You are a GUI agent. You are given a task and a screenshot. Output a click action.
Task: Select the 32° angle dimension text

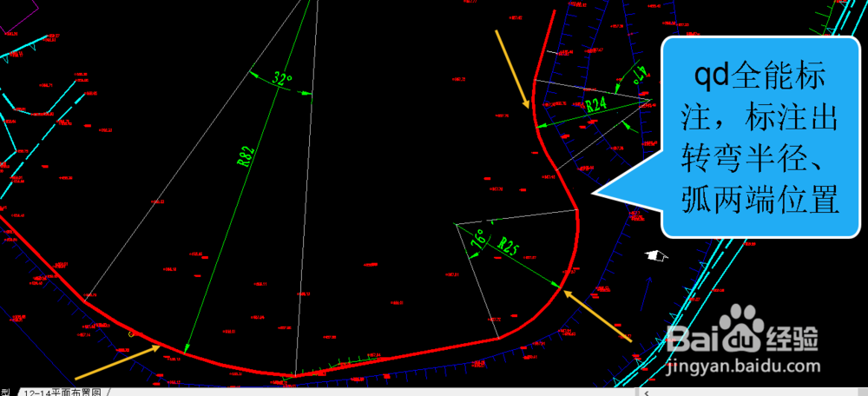click(x=282, y=79)
